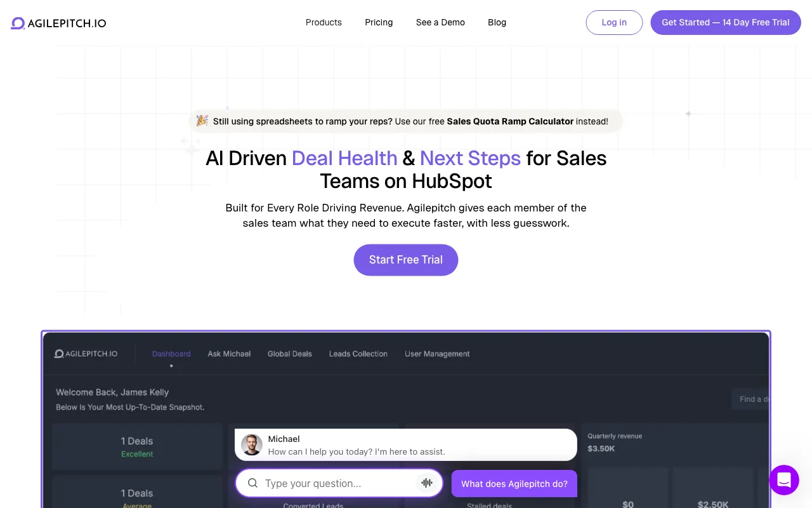Click the Agilepitch.io logo in dashboard preview

86,354
